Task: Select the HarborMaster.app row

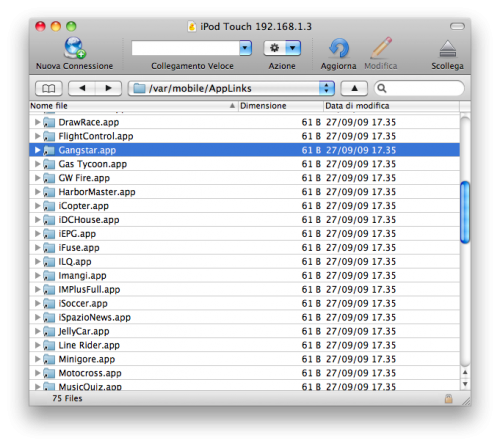Action: coord(244,192)
